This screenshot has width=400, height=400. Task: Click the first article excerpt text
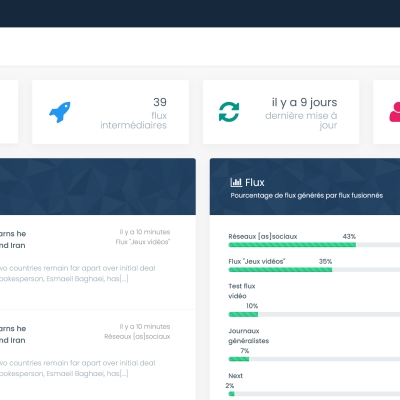click(x=77, y=273)
